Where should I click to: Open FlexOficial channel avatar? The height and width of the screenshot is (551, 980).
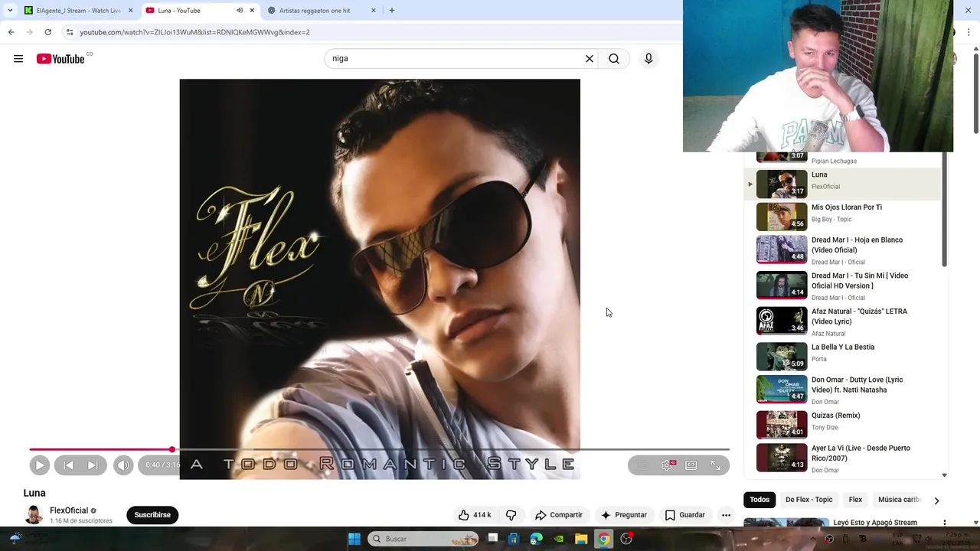coord(34,515)
